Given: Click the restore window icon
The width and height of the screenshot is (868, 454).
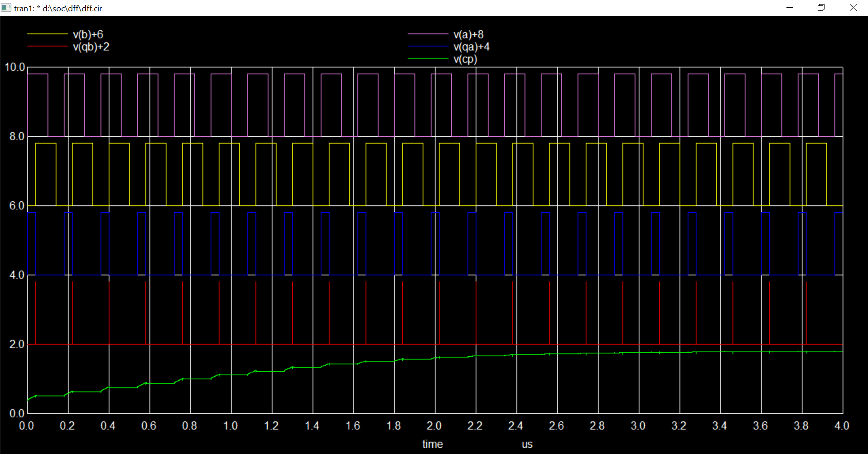Looking at the screenshot, I should coord(821,7).
